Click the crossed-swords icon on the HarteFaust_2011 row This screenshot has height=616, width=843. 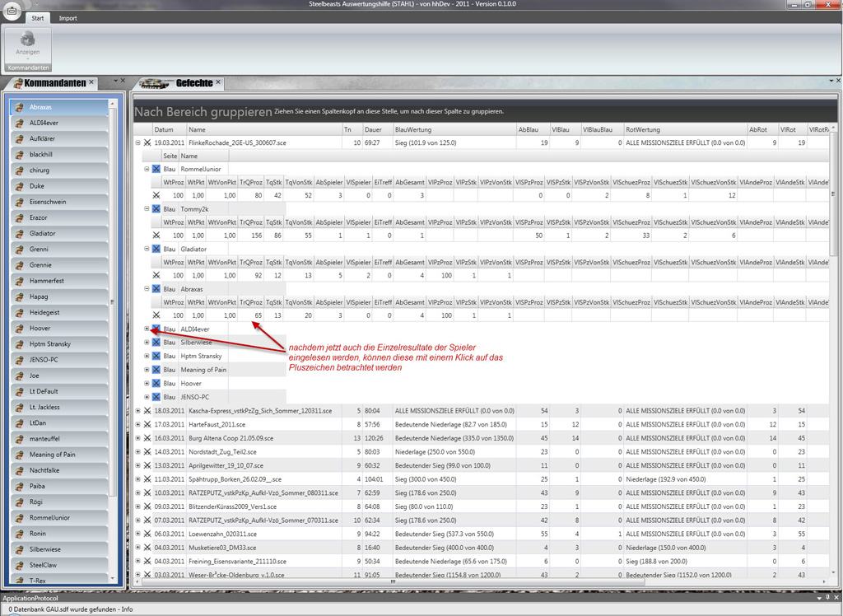147,424
